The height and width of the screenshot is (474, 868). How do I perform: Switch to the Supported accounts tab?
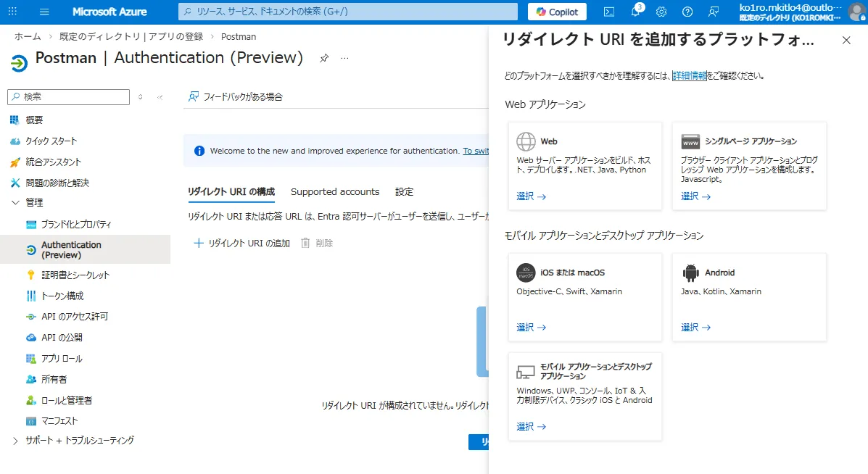click(335, 191)
